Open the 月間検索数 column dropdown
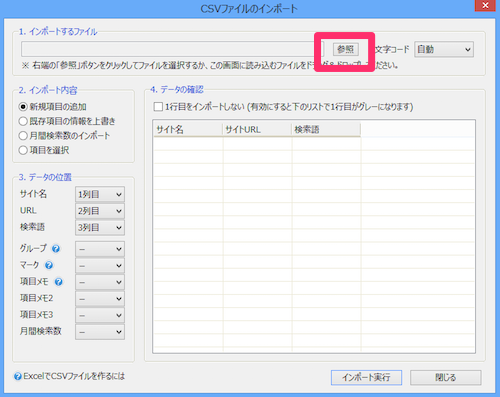The height and width of the screenshot is (397, 500). tap(100, 332)
